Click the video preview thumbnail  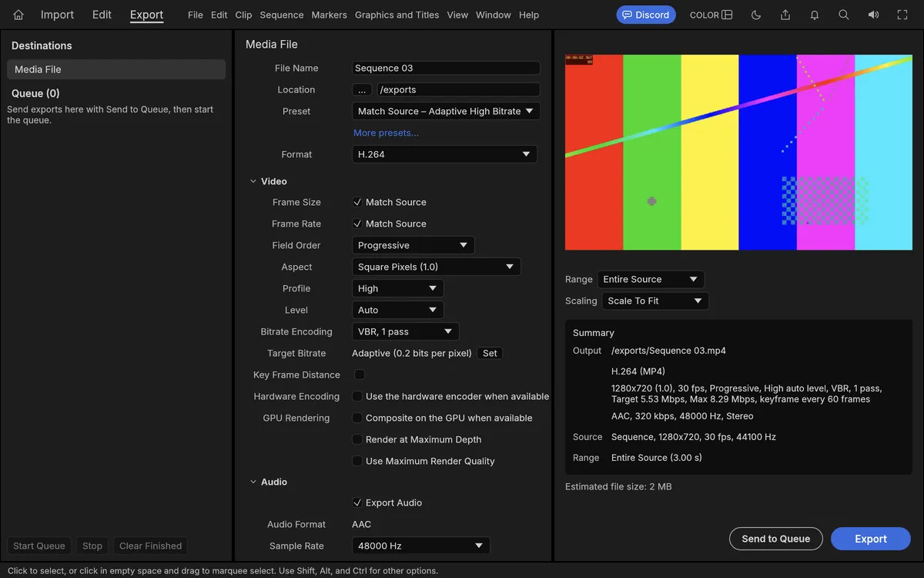pos(738,152)
